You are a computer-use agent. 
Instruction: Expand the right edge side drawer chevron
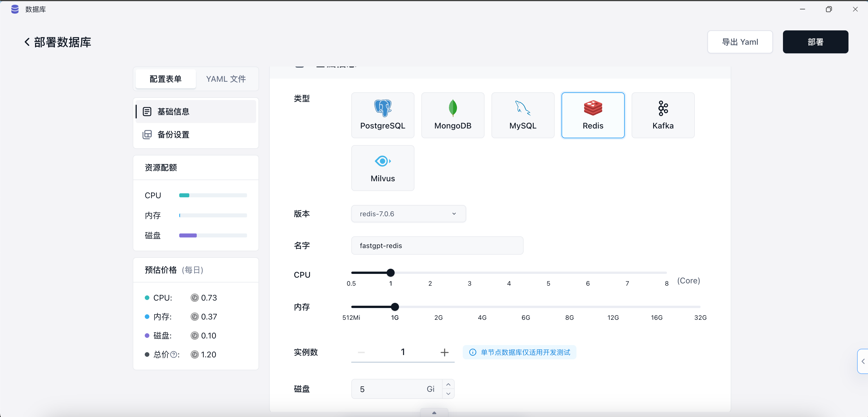pyautogui.click(x=863, y=361)
